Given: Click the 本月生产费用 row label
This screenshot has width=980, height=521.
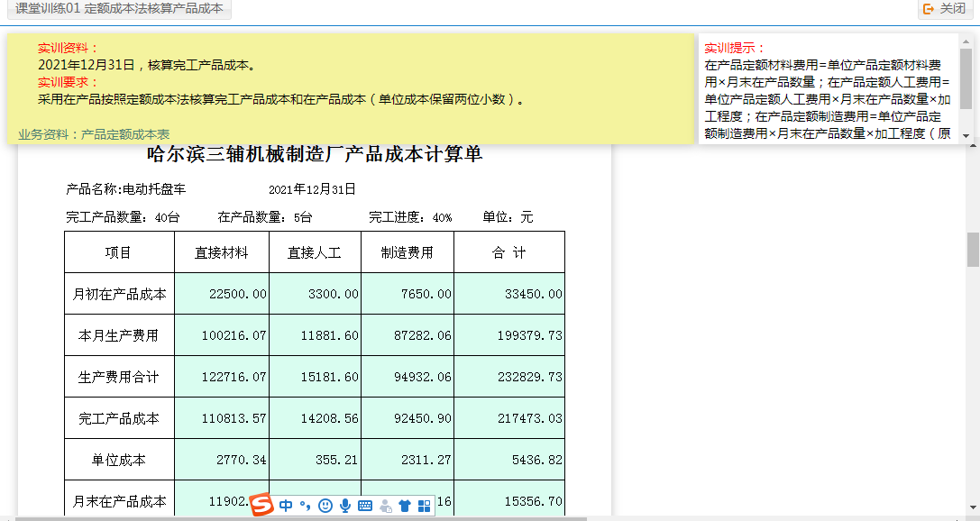Looking at the screenshot, I should [x=119, y=335].
